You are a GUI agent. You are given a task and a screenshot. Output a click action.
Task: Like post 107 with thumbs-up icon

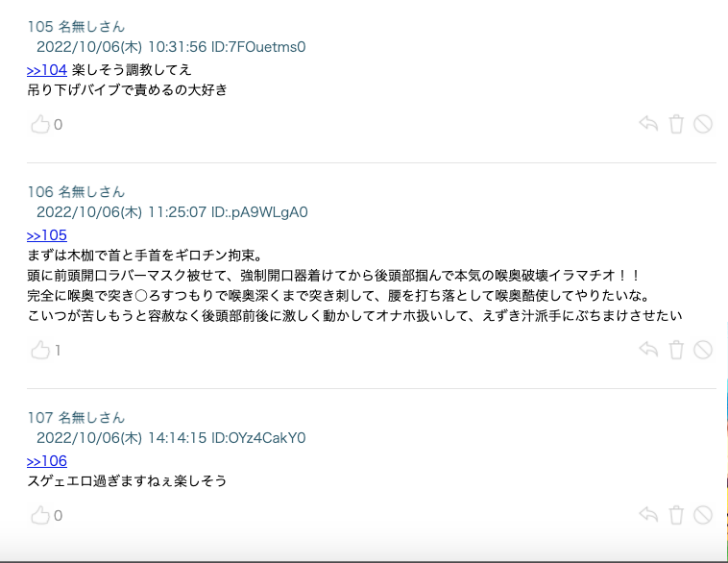point(40,515)
